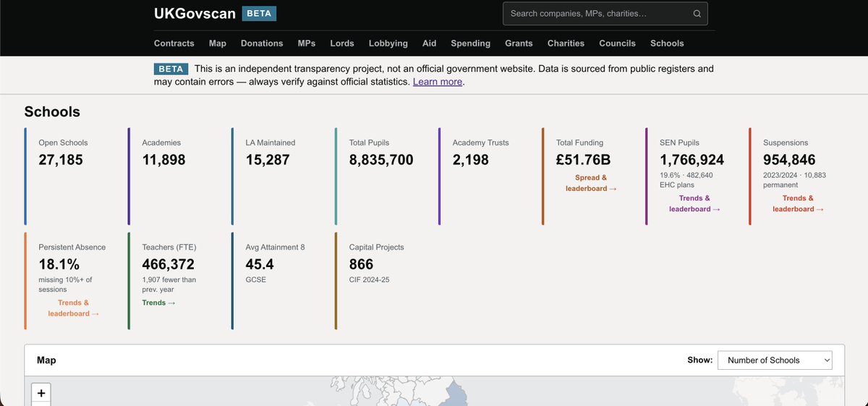Open the Councils nav item
Screen dimensions: 868x406
pos(618,43)
